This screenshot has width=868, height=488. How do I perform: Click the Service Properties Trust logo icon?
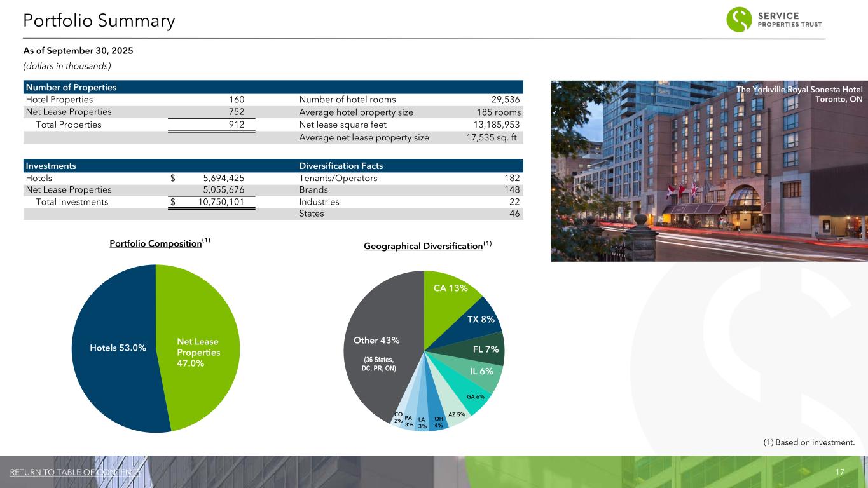tap(739, 20)
